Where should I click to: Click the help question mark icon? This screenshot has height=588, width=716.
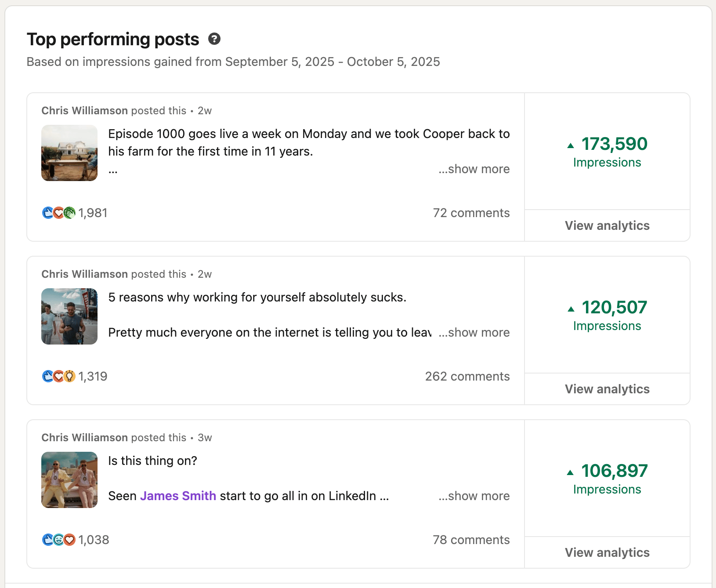coord(214,39)
